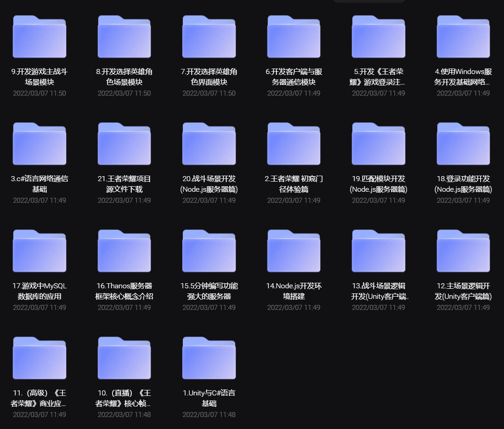Click the label 1.Unity与C#语言基础
This screenshot has width=504, height=429.
(209, 398)
